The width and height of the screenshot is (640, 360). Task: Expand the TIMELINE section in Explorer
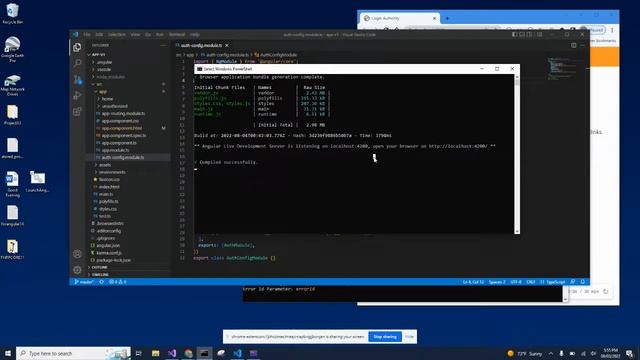tap(100, 275)
